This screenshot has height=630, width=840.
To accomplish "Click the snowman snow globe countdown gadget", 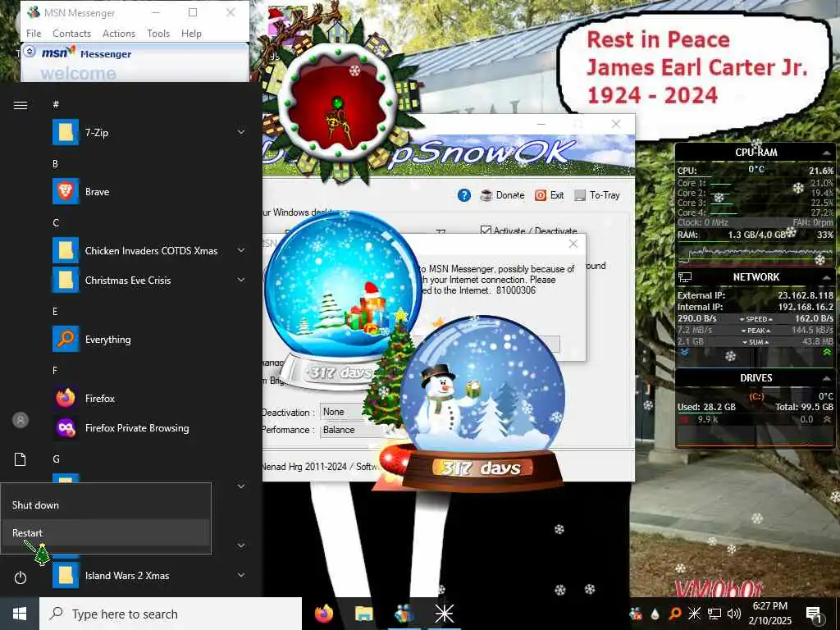I will click(x=481, y=404).
